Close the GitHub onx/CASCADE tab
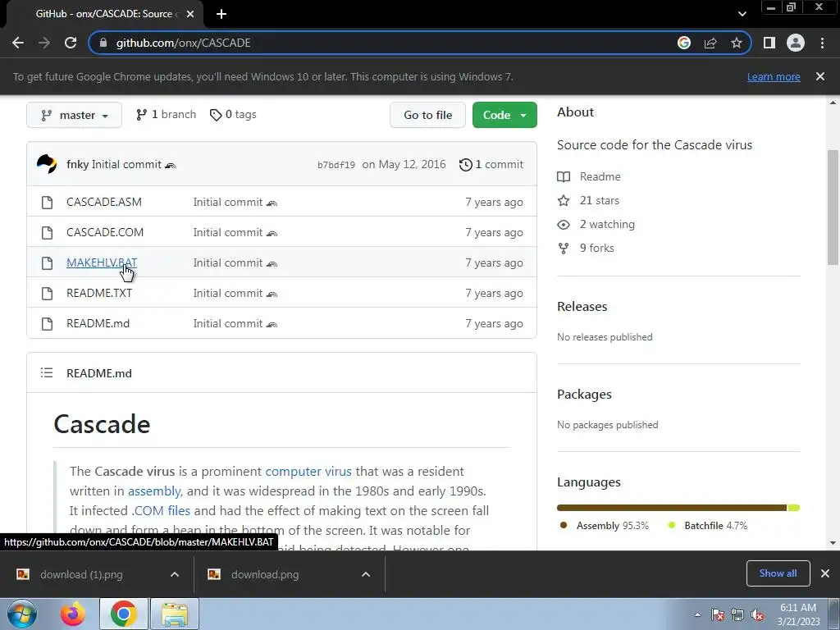 (190, 14)
